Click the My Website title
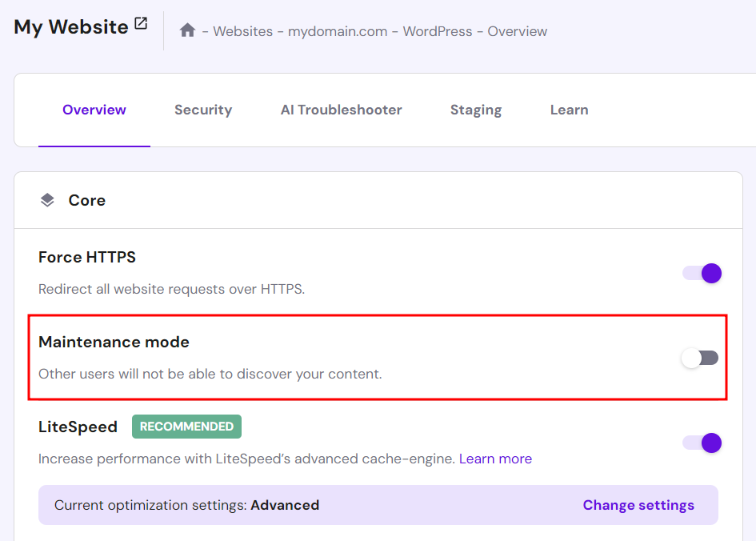756x541 pixels. (68, 26)
